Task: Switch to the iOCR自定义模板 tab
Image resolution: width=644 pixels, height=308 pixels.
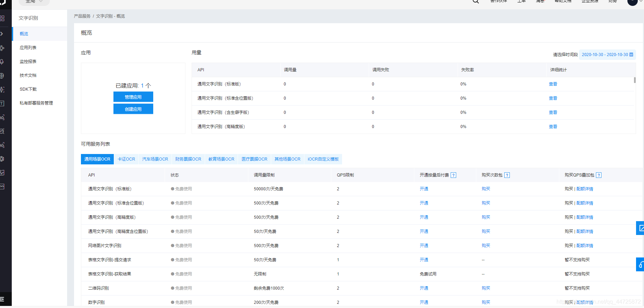Action: [x=323, y=159]
